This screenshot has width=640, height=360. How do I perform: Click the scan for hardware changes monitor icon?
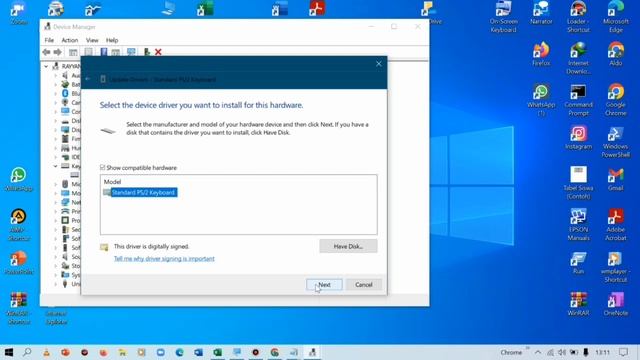point(131,52)
